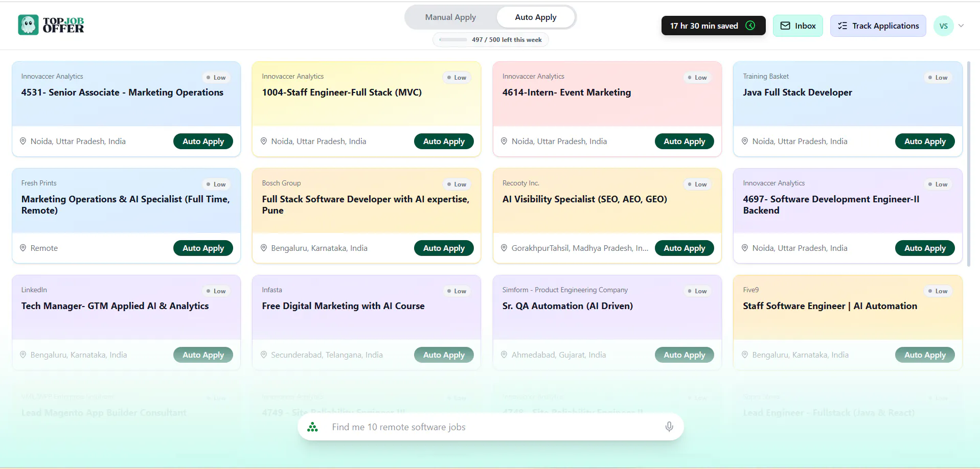Auto Apply to Java Full Stack Developer
The height and width of the screenshot is (469, 980).
(x=925, y=141)
